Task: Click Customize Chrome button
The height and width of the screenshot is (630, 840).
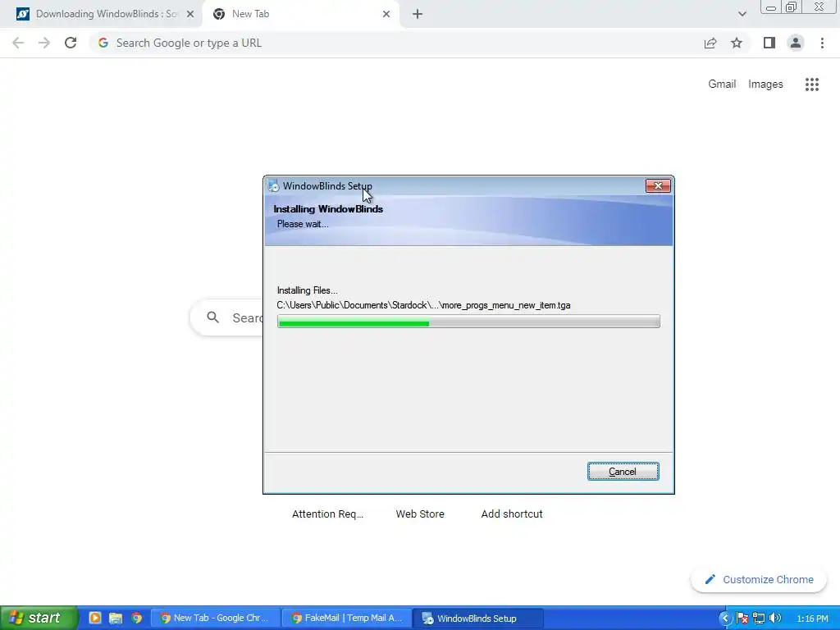Action: 759,580
